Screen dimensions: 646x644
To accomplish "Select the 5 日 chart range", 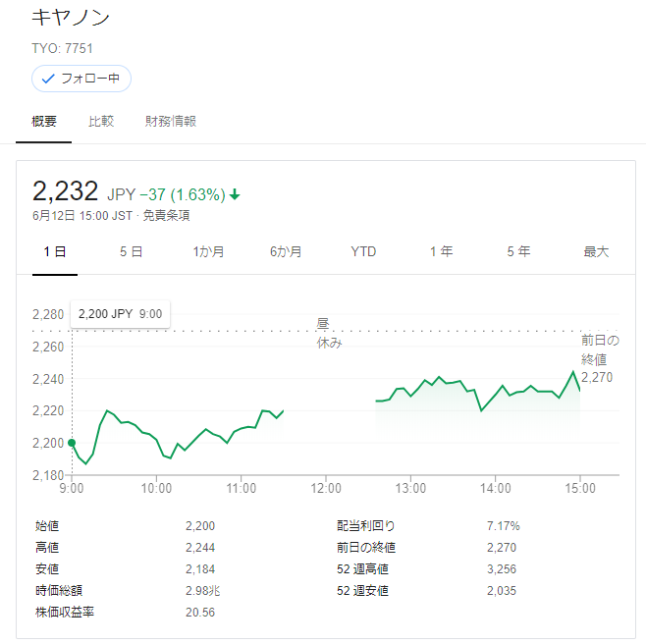I will [131, 251].
